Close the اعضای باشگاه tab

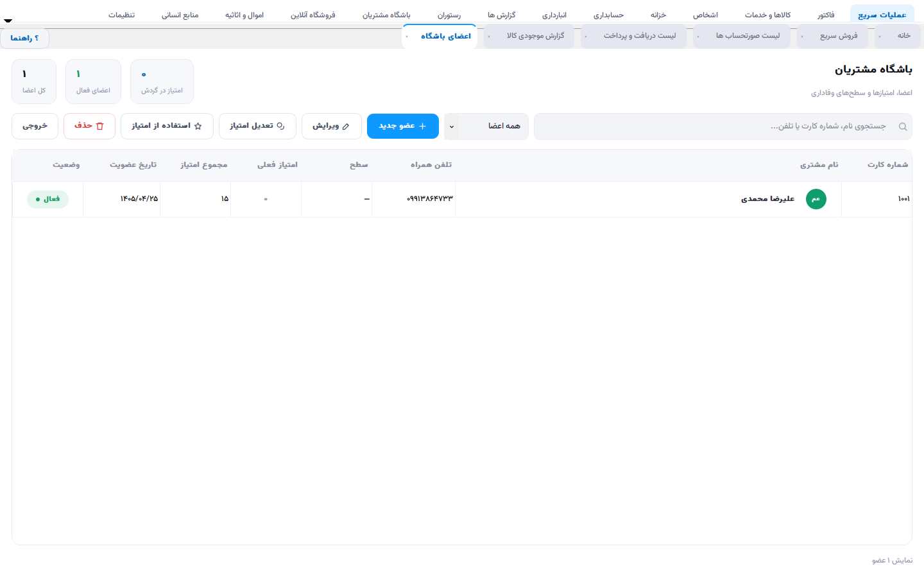[x=407, y=37]
